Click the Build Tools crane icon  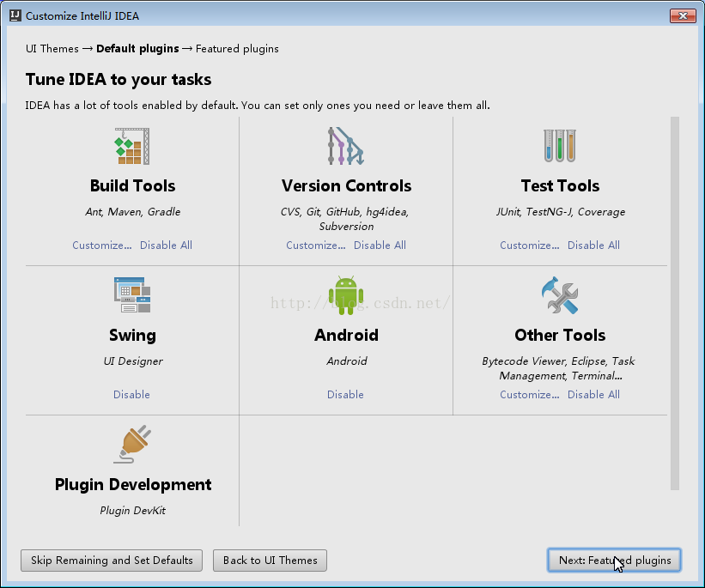pos(132,146)
